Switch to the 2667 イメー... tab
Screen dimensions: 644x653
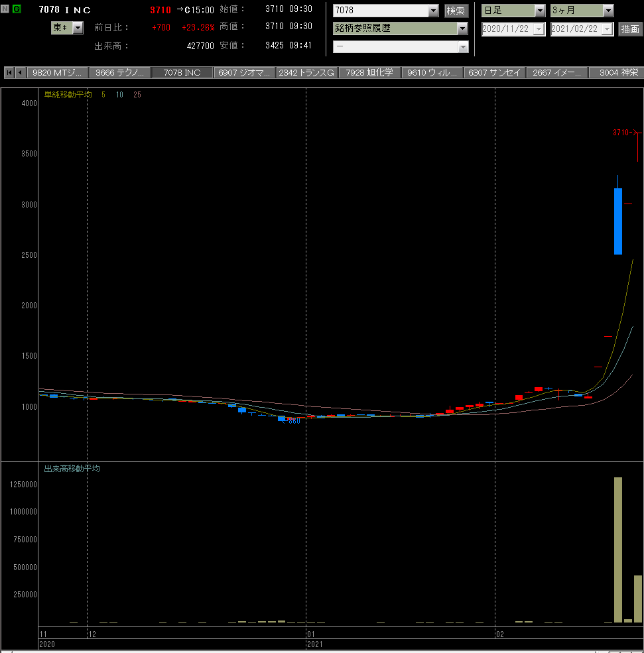pyautogui.click(x=556, y=72)
